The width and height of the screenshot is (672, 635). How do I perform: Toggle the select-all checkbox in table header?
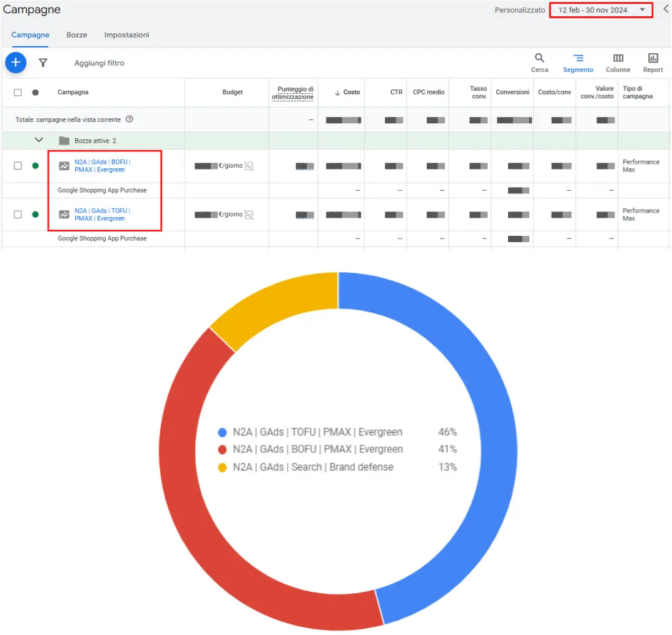coord(18,93)
